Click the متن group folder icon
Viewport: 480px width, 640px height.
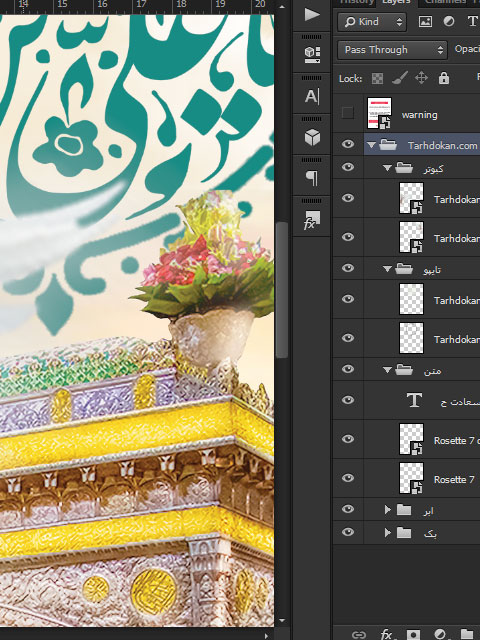[404, 369]
